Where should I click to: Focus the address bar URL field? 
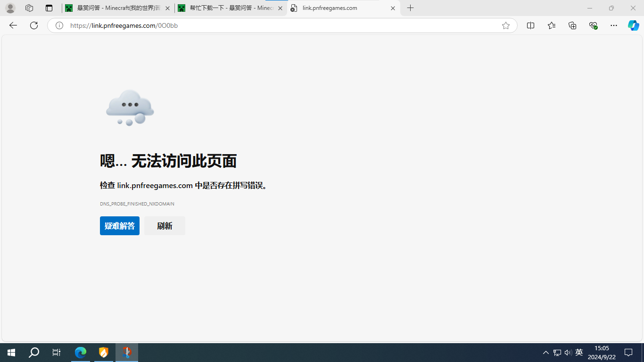(x=283, y=25)
